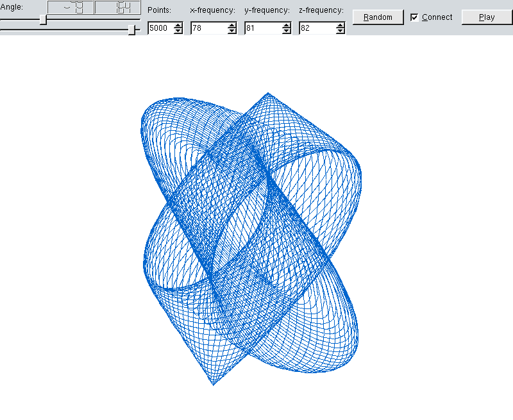Start animation with the Play button
The image size is (513, 420).
tap(487, 17)
